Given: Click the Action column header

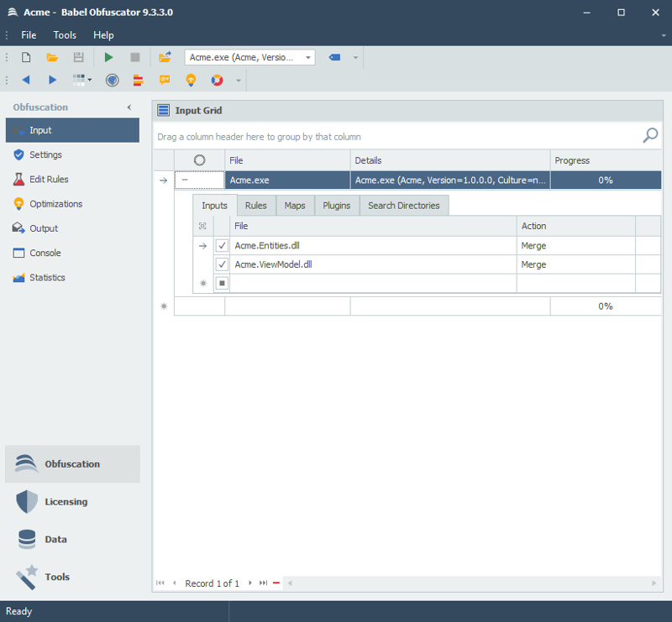Looking at the screenshot, I should tap(575, 226).
